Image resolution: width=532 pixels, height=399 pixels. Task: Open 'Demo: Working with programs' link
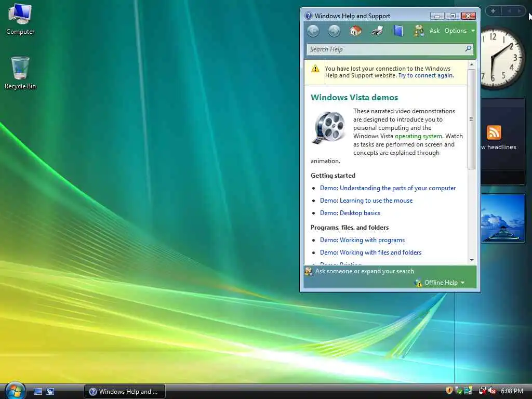(362, 240)
